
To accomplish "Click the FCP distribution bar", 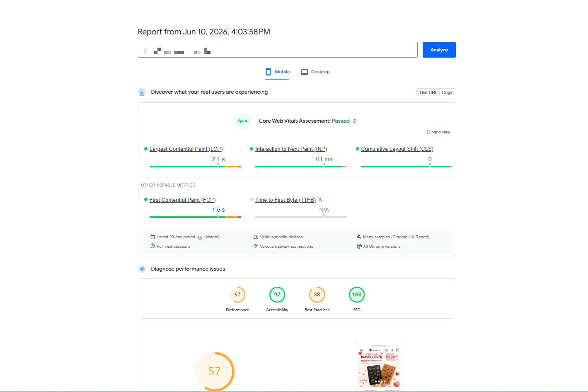I will (x=195, y=217).
